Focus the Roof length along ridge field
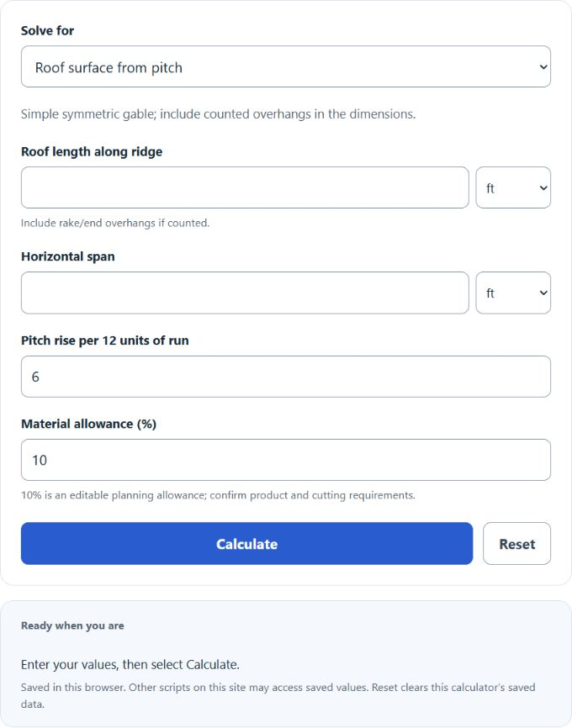 pos(245,187)
